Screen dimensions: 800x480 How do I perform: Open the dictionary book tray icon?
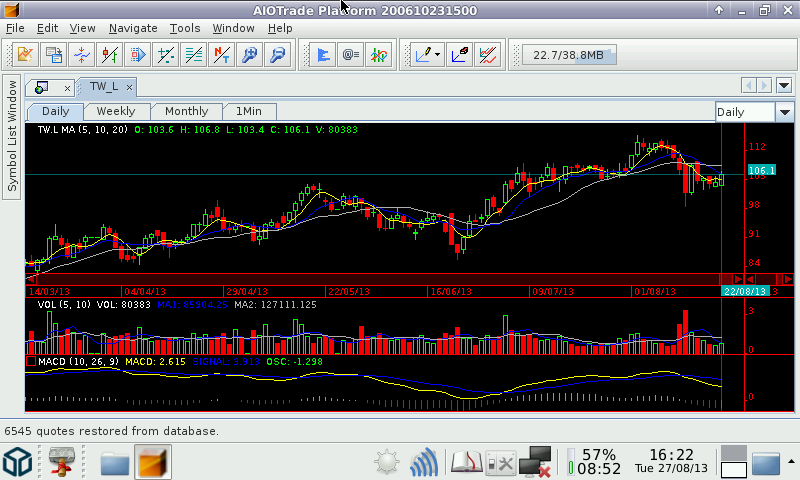[466, 463]
